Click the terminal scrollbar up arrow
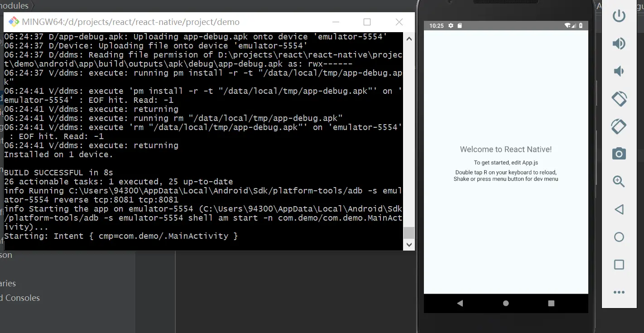The image size is (644, 333). click(409, 39)
